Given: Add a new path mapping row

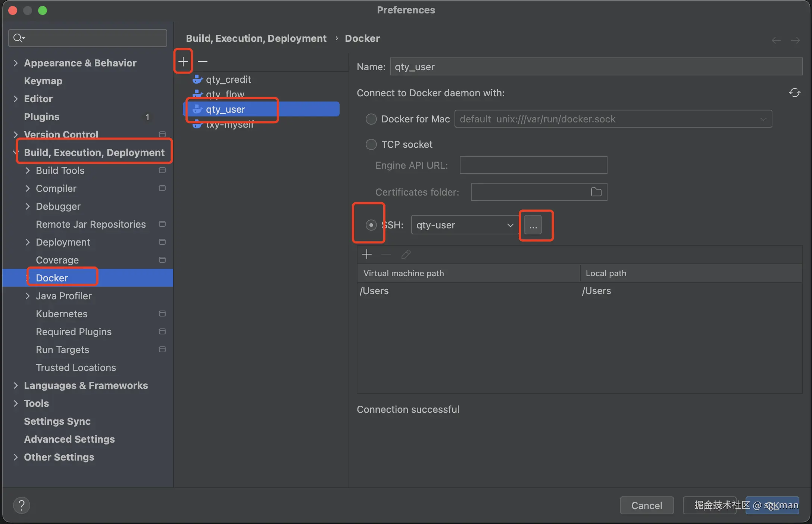Looking at the screenshot, I should 367,255.
